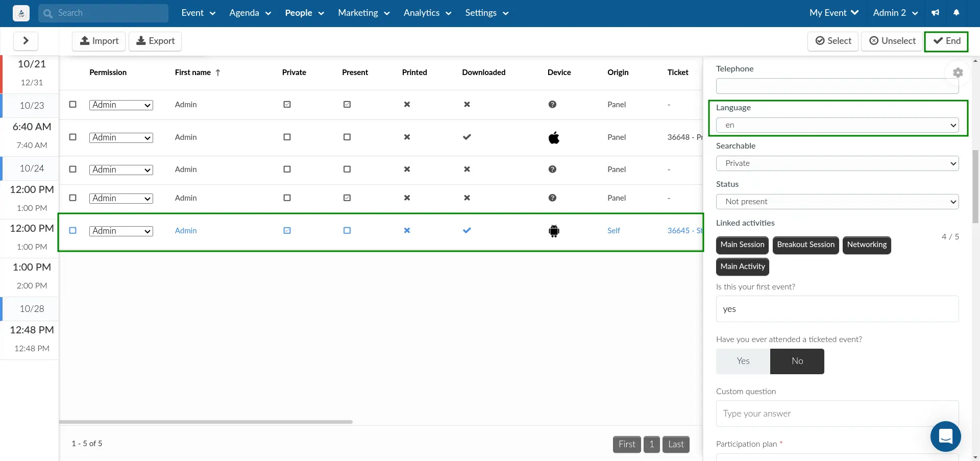
Task: Open the Marketing menu
Action: point(363,13)
